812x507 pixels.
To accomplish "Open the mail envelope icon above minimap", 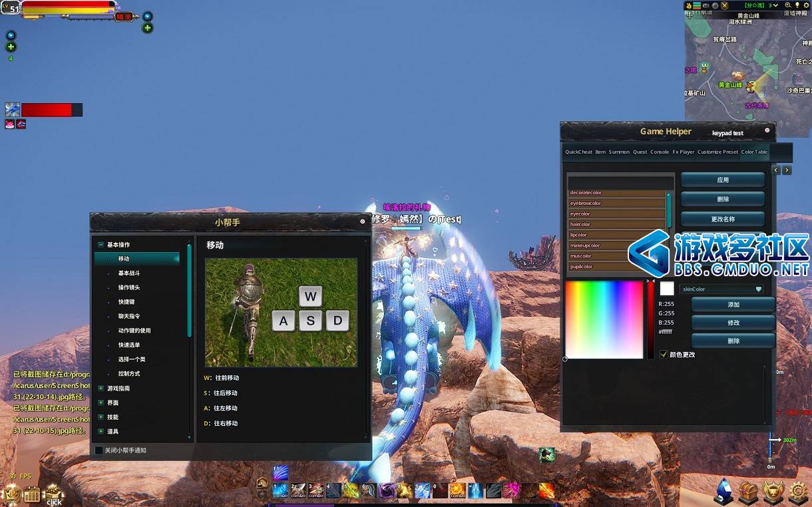I will click(x=706, y=5).
